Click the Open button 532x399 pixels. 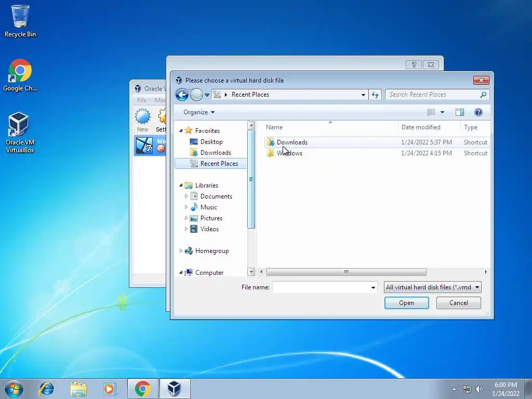[406, 303]
